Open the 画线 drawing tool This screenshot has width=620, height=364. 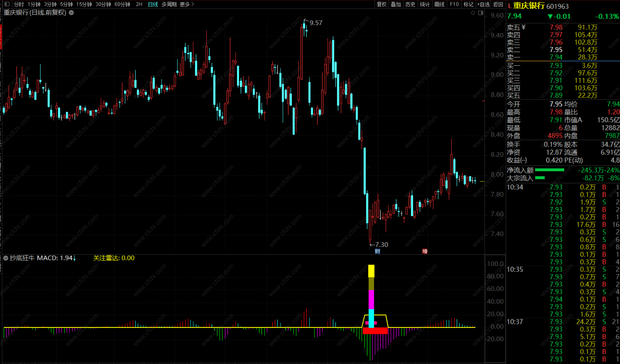tap(439, 4)
